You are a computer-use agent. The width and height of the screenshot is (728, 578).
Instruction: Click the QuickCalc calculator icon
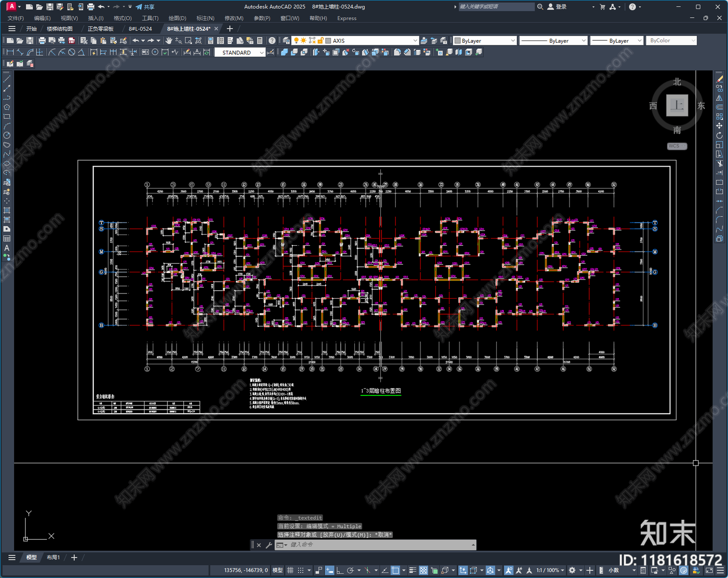[260, 41]
